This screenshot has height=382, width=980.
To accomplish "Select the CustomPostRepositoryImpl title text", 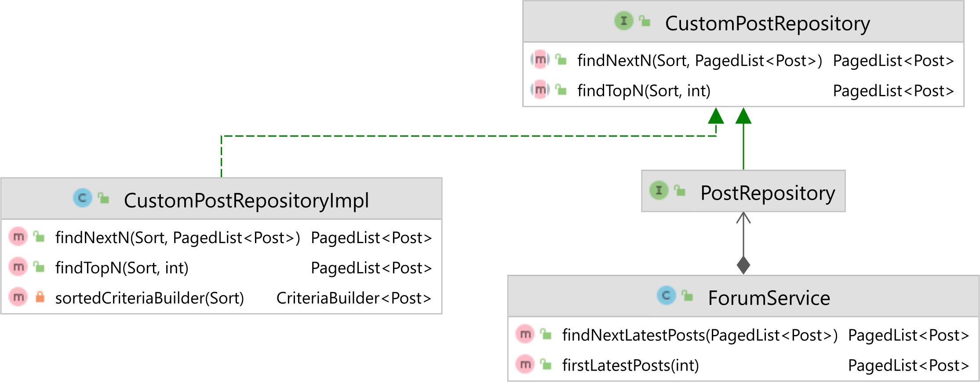I will (x=246, y=200).
